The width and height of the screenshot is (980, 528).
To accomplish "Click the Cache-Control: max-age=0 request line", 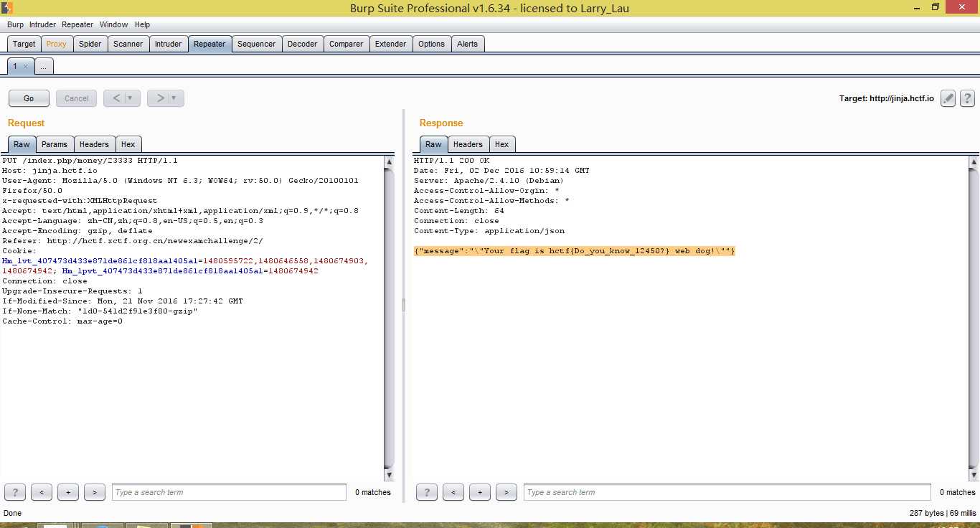I will point(62,321).
